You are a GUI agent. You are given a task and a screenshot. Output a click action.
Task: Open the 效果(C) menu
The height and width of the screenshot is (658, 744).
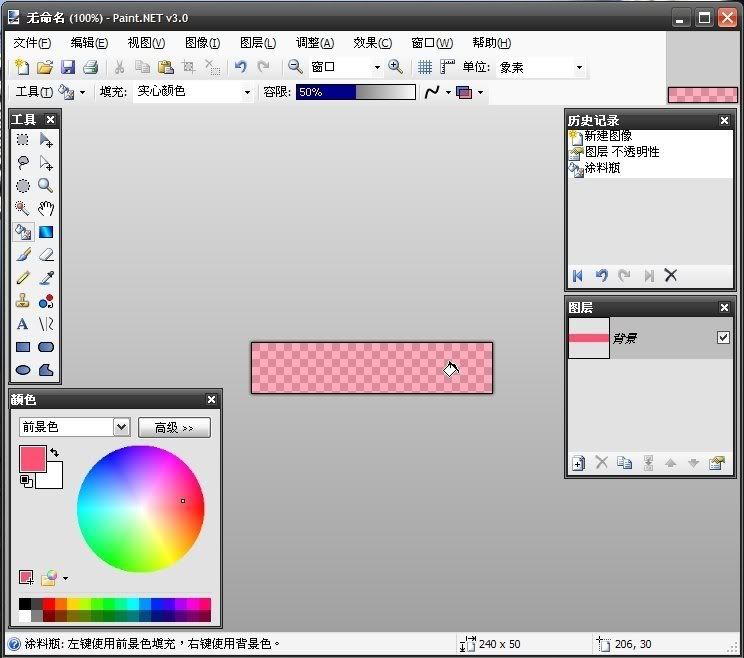[x=372, y=43]
